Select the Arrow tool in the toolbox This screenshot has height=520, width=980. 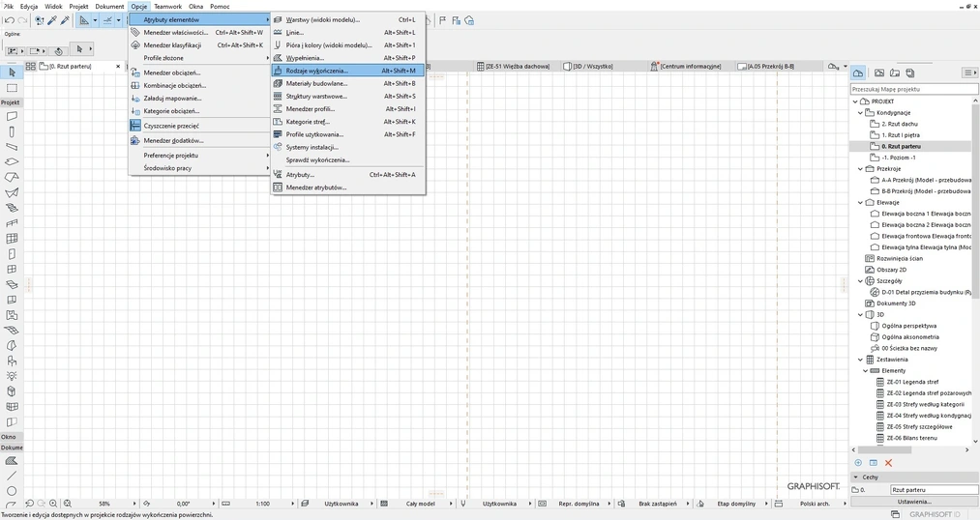12,72
